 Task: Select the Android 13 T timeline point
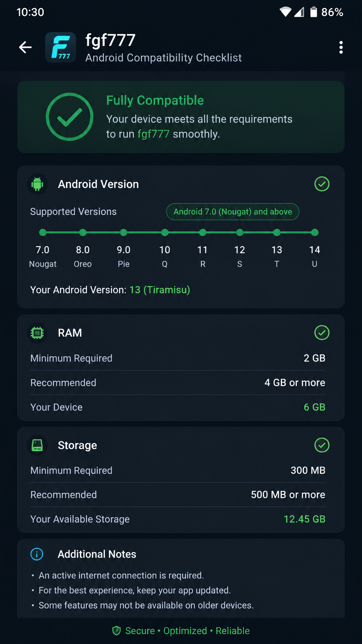[277, 232]
